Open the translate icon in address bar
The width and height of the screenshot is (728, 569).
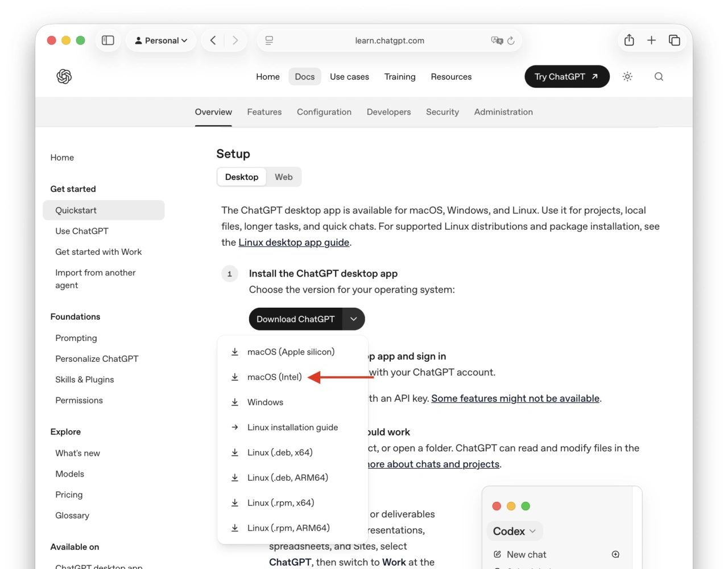(x=497, y=40)
